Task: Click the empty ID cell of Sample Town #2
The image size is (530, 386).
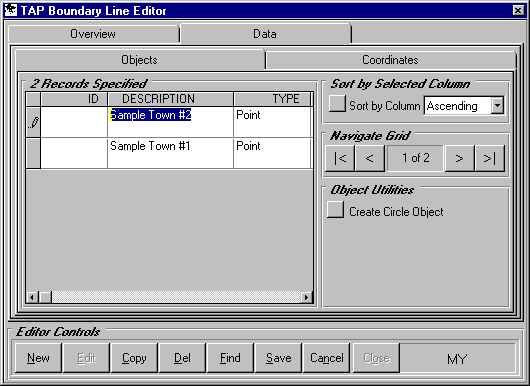Action: pyautogui.click(x=74, y=122)
